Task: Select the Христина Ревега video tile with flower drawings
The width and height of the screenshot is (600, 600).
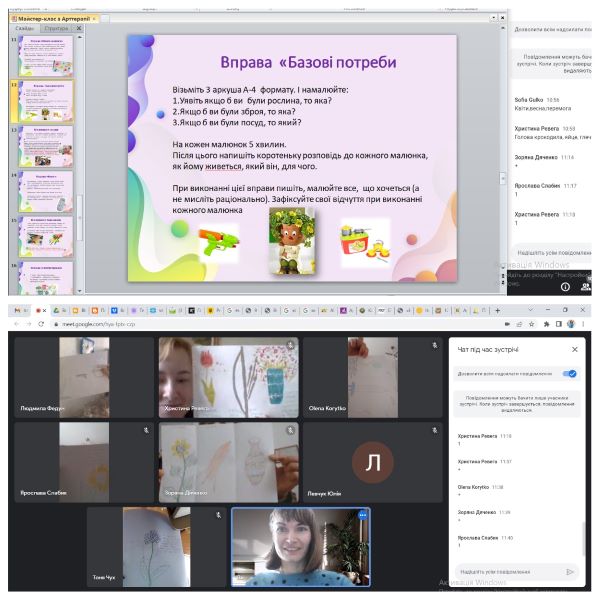Action: point(228,377)
